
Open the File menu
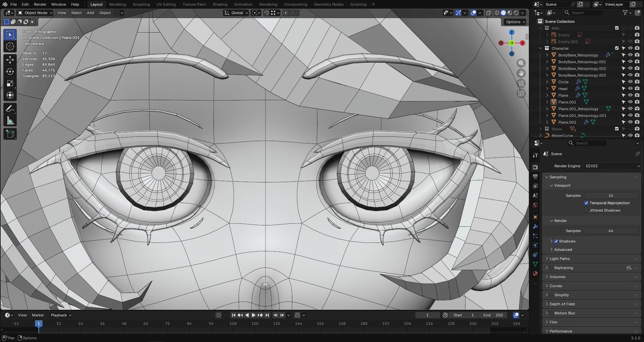point(13,4)
